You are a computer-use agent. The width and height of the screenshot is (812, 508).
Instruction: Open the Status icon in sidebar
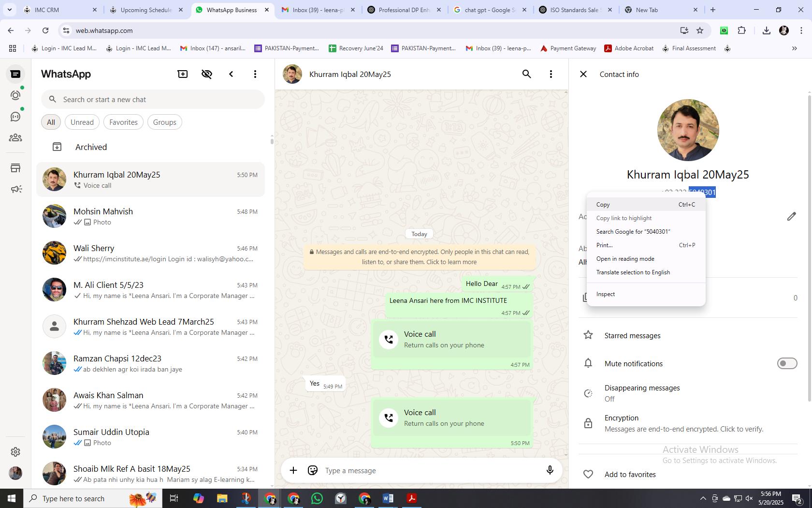tap(15, 95)
